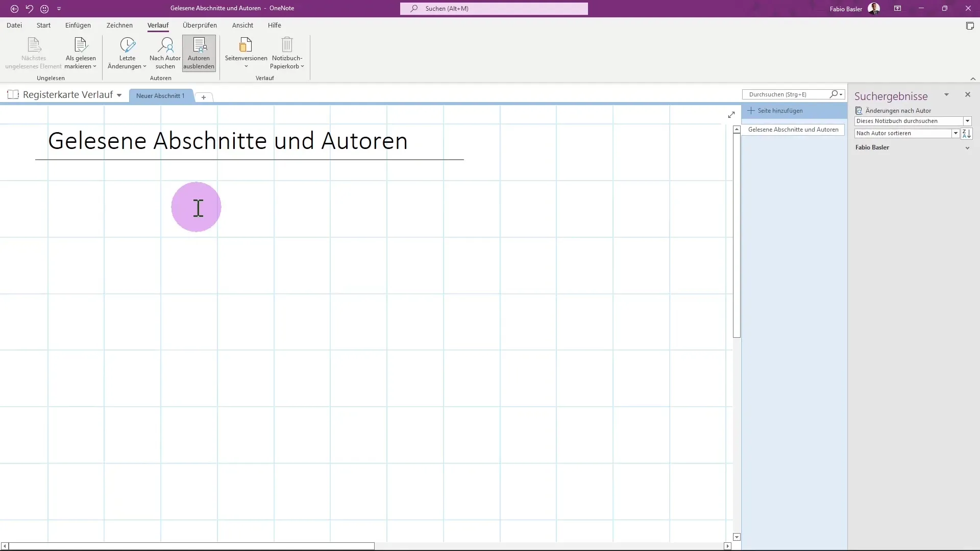
Task: Click Als gelesen markieren icon
Action: [x=81, y=45]
